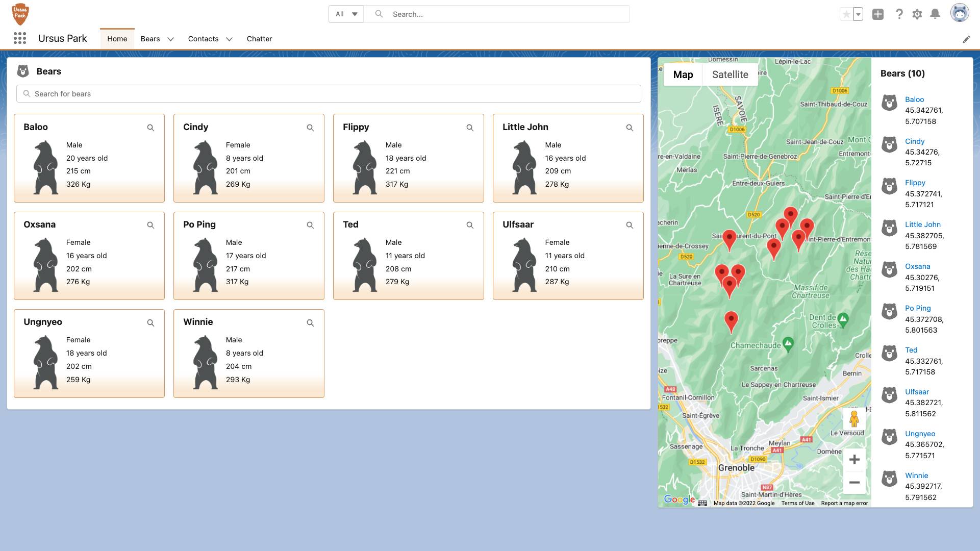Screen dimensions: 980x551
Task: Select Ulfsaar in the bears location list
Action: point(917,392)
